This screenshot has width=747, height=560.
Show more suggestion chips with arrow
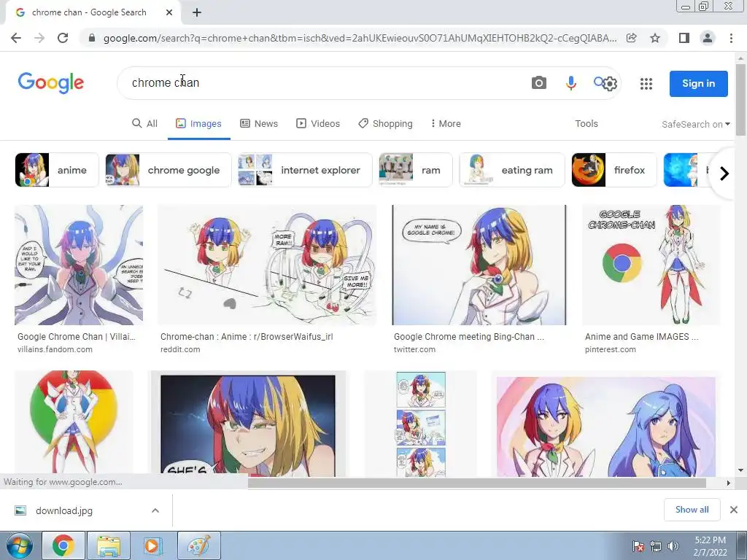(x=724, y=174)
